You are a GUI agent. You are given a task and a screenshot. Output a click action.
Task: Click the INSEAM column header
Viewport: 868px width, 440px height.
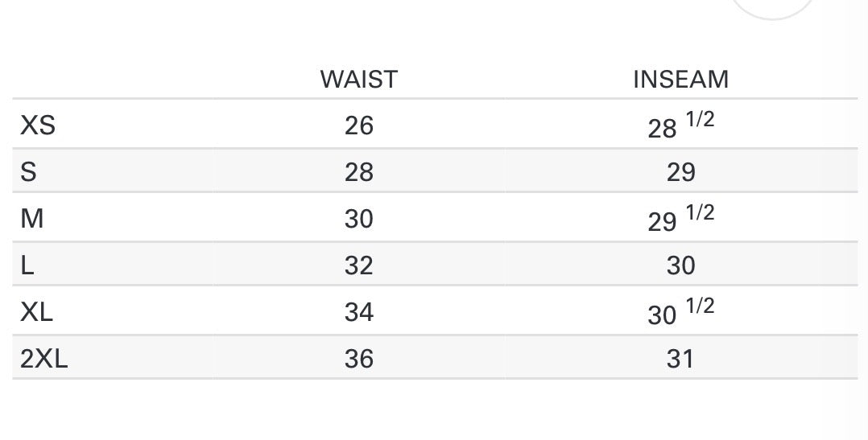pos(680,80)
